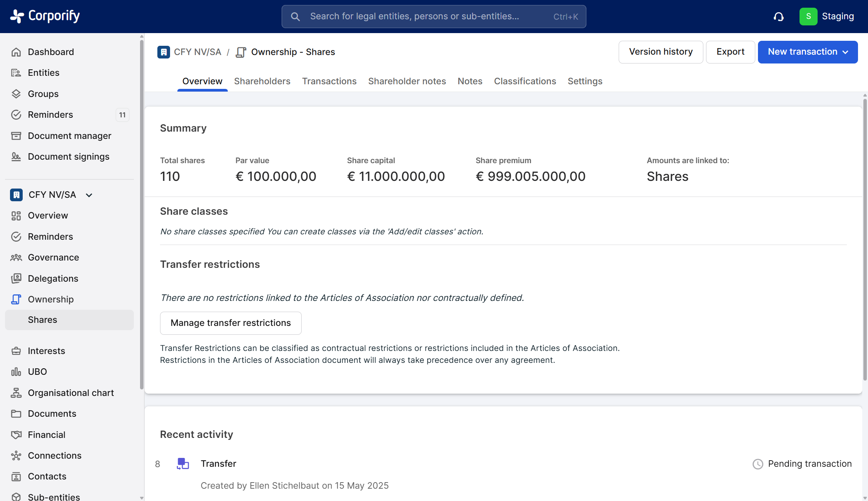Click the main content vertical scrollbar
This screenshot has width=868, height=501.
click(865, 239)
